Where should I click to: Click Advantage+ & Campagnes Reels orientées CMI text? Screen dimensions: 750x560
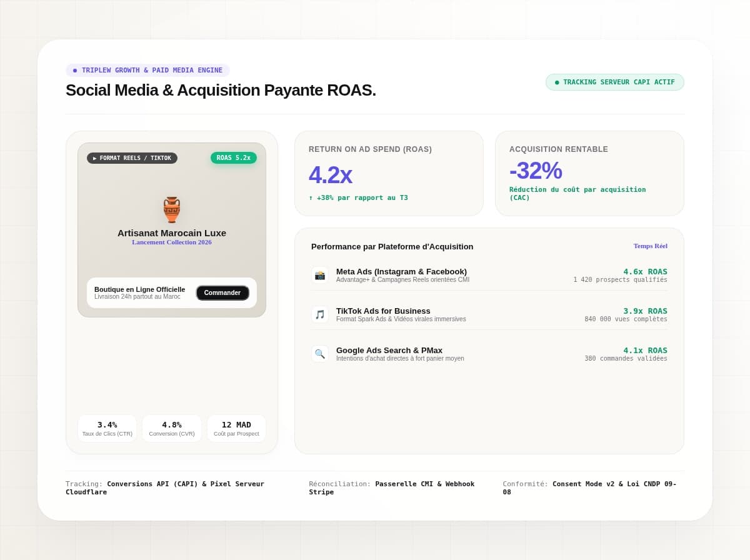coord(402,280)
